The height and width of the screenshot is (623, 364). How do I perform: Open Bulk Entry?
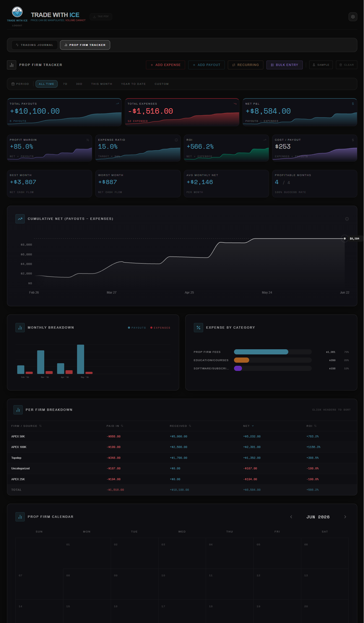point(284,65)
